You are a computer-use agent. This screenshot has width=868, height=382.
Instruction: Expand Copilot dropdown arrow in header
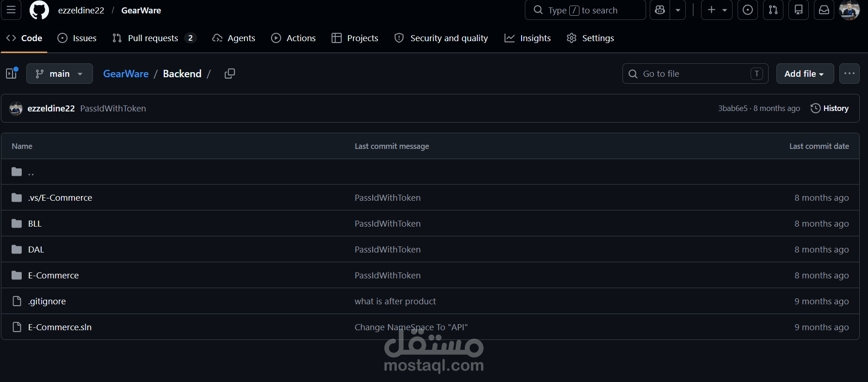[678, 10]
